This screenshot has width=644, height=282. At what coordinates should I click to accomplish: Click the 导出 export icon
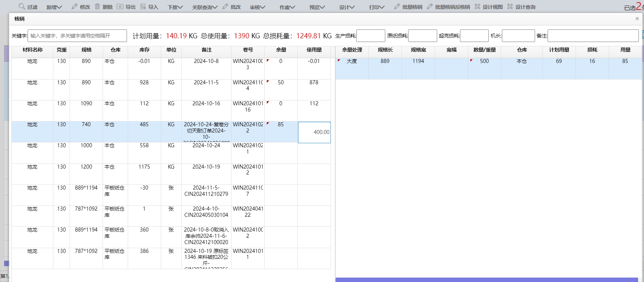click(120, 7)
